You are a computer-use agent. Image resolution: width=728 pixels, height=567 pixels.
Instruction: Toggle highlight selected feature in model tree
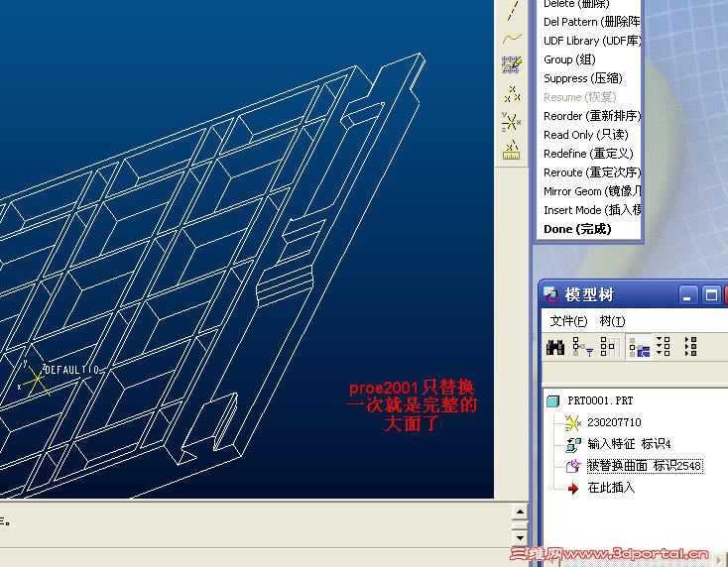point(639,347)
